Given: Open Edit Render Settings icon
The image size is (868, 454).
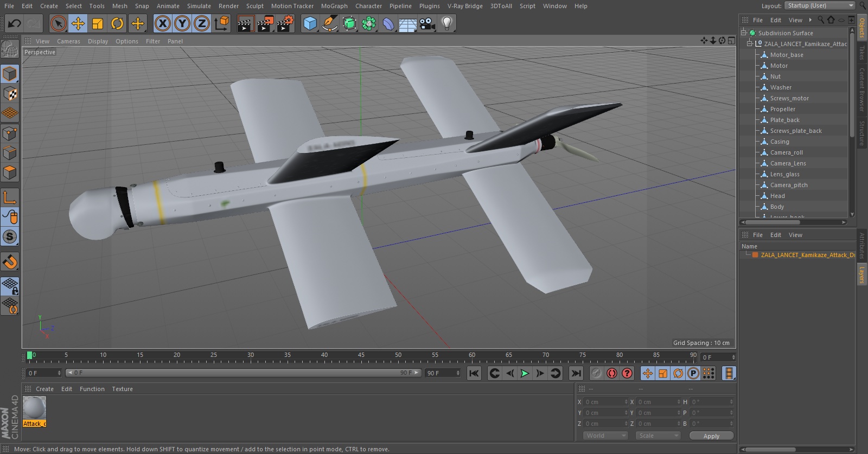Looking at the screenshot, I should click(x=285, y=23).
